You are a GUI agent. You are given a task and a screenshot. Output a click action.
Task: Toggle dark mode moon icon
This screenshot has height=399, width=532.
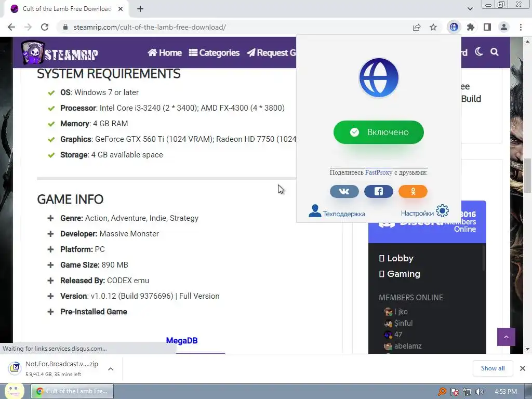pyautogui.click(x=478, y=52)
